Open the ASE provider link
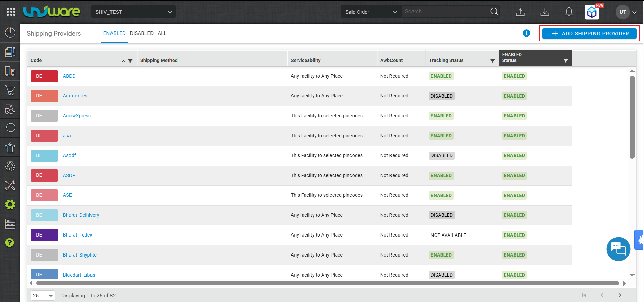This screenshot has height=302, width=644. [67, 195]
